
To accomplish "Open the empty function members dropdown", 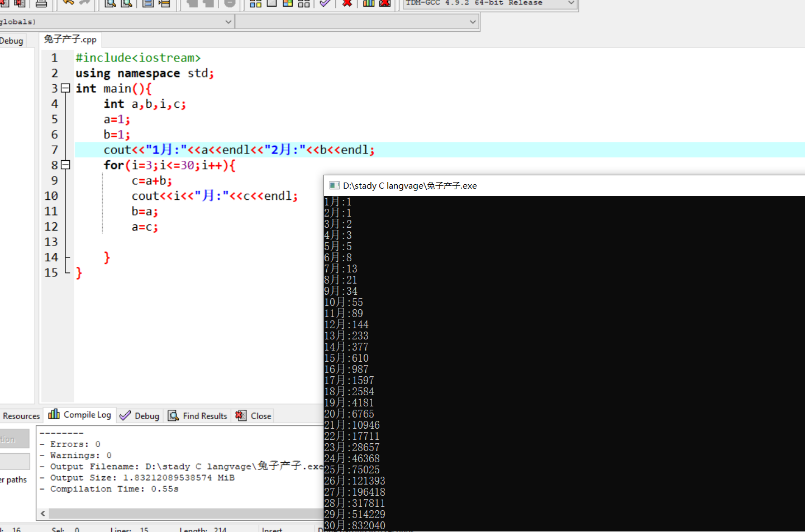I will [x=357, y=22].
